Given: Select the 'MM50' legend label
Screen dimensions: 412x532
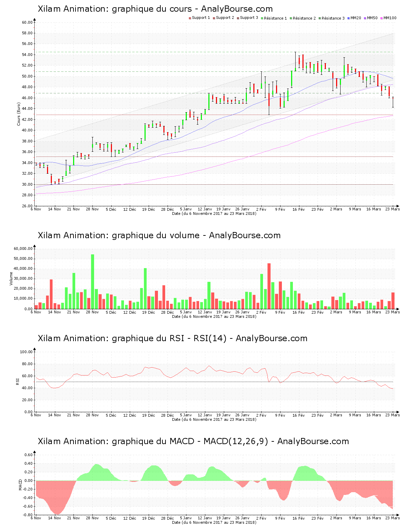Looking at the screenshot, I should pyautogui.click(x=372, y=18).
